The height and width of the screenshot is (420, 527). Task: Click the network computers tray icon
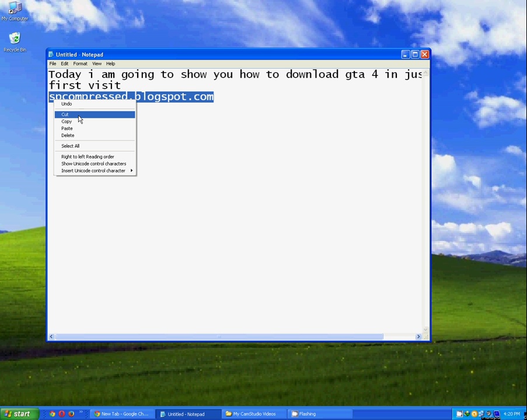[x=481, y=414]
